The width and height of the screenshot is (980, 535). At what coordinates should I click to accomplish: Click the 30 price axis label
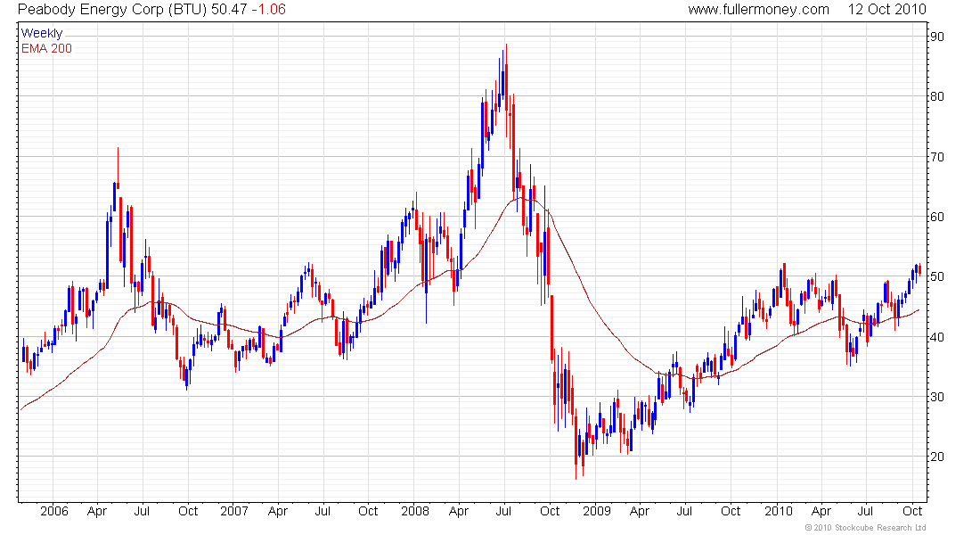pos(937,397)
